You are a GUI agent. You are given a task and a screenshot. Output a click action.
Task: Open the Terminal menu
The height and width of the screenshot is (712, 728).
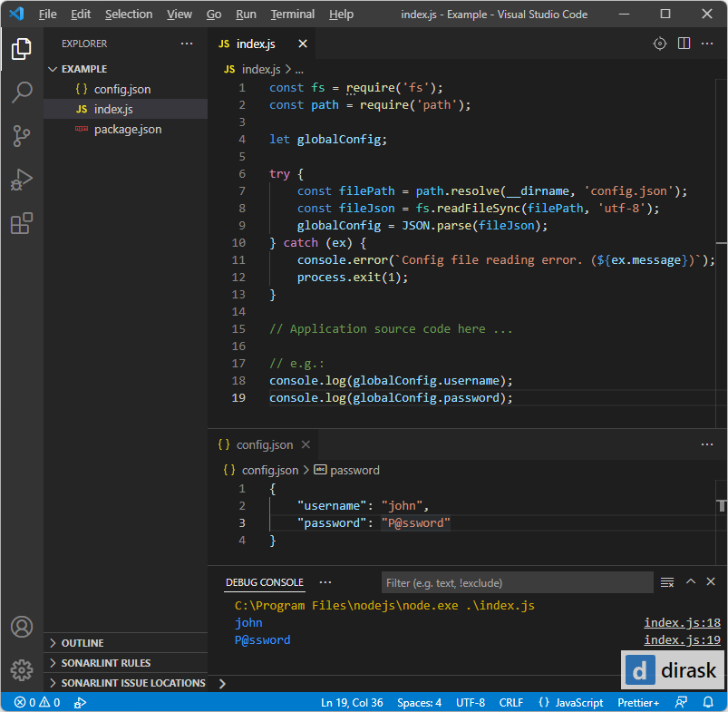pos(292,14)
